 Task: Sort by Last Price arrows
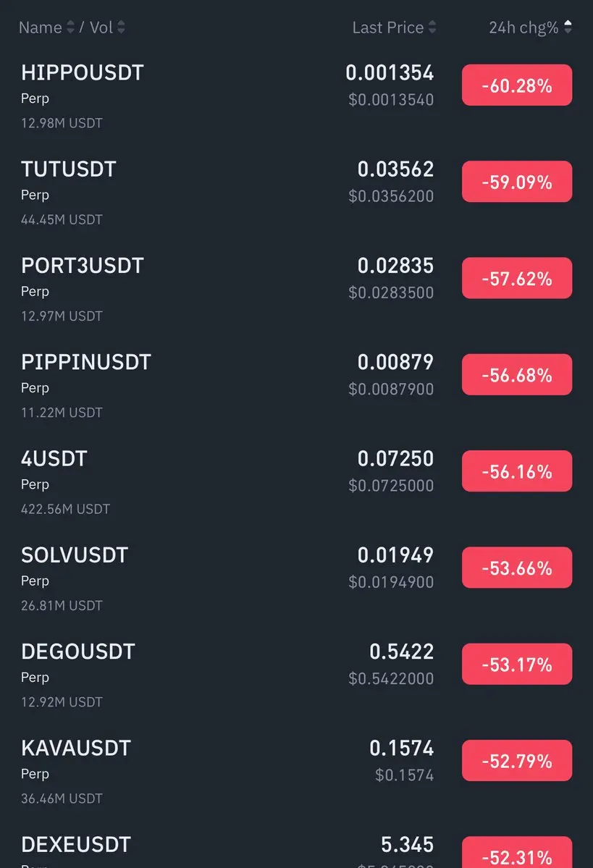[x=432, y=28]
